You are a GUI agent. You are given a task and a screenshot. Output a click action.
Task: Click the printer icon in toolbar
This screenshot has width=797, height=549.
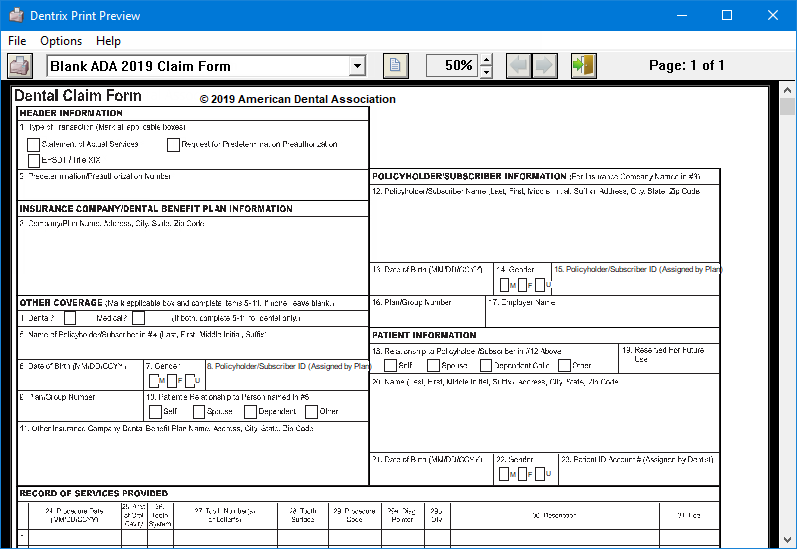point(20,66)
